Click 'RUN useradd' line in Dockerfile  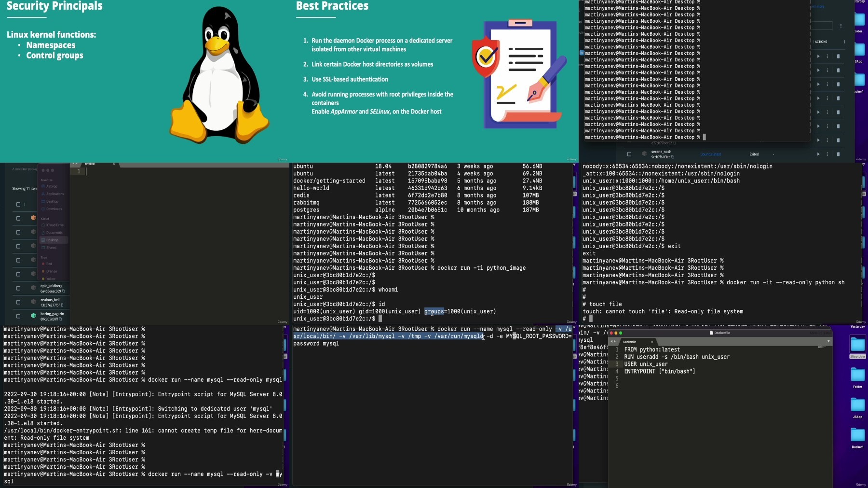pyautogui.click(x=677, y=357)
